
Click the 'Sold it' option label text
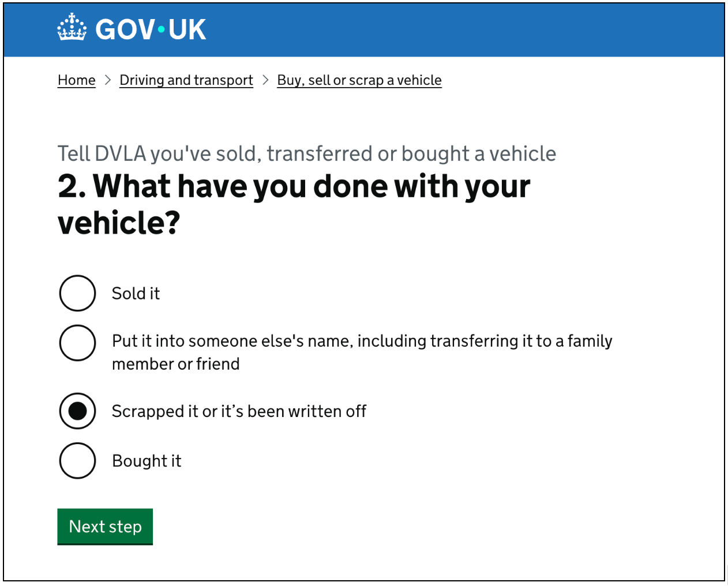click(x=136, y=293)
